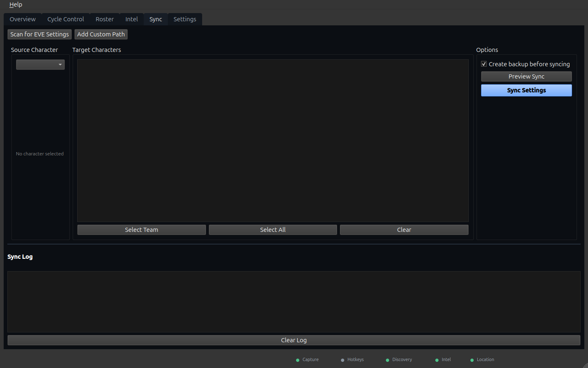Click the Hotkeys status indicator dot
The image size is (588, 368).
pyautogui.click(x=343, y=360)
